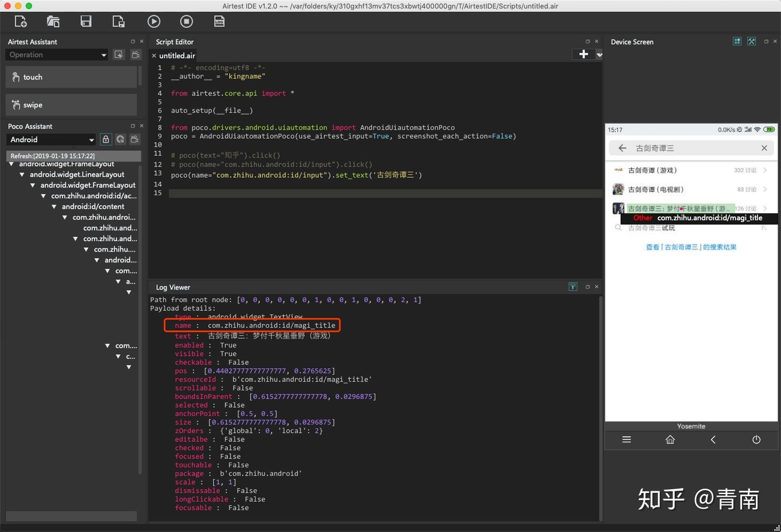Float the Poco Assistant panel
Image resolution: width=781 pixels, height=532 pixels.
coord(133,126)
